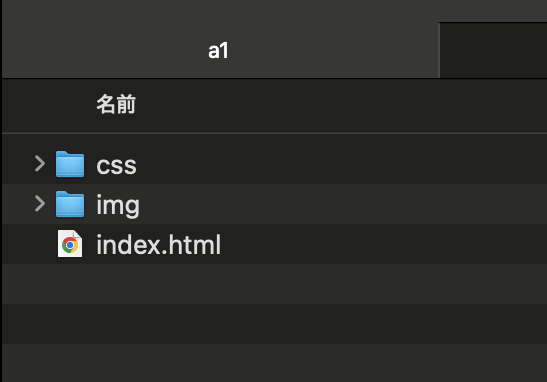This screenshot has width=547, height=382.
Task: Select the index.html file name
Action: click(158, 245)
